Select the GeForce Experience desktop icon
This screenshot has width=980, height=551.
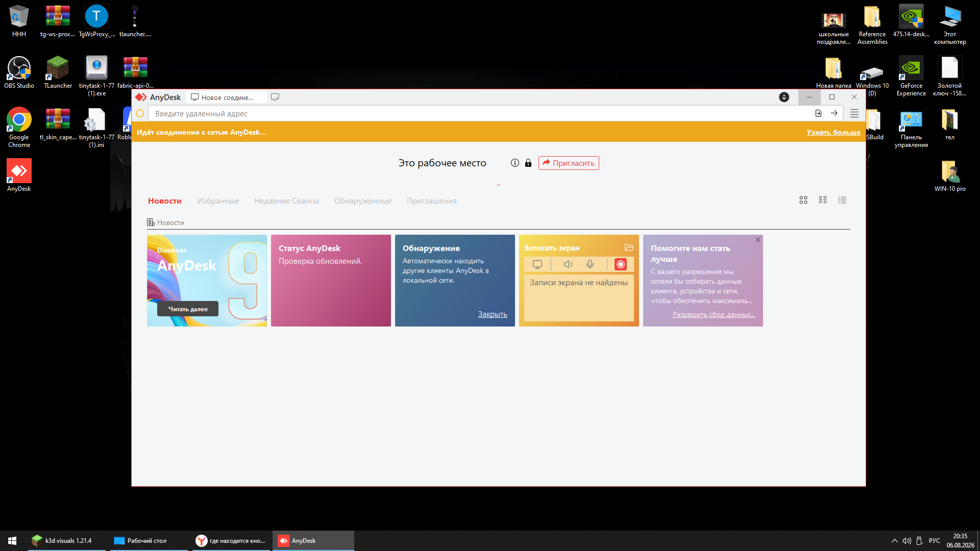[911, 76]
